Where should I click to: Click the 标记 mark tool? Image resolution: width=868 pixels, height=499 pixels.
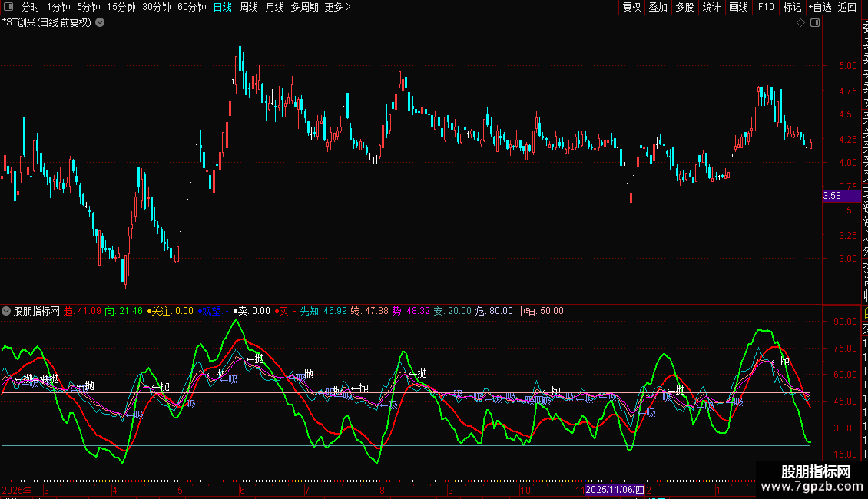coord(792,7)
